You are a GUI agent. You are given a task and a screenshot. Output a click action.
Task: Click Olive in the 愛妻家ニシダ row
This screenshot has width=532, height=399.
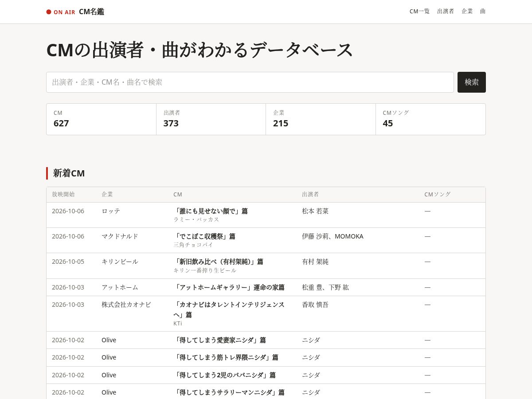(109, 340)
